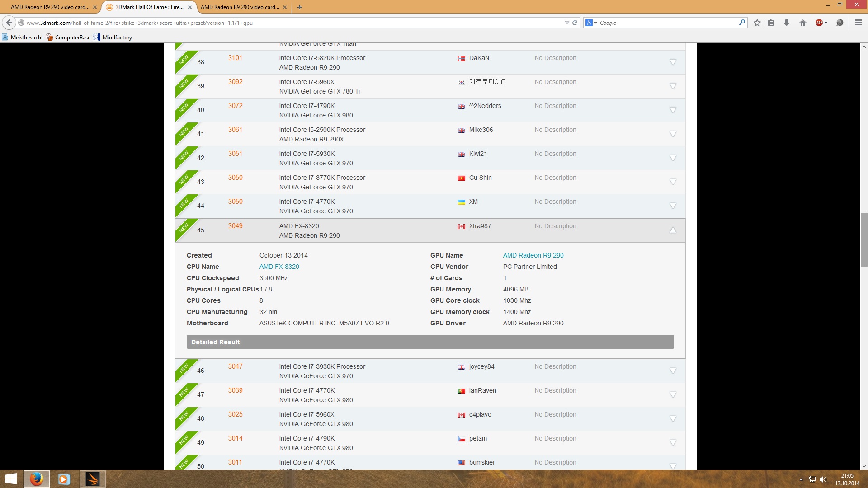Switch to first AMD Radeon R9 290 tab
This screenshot has height=488, width=868.
[x=50, y=7]
